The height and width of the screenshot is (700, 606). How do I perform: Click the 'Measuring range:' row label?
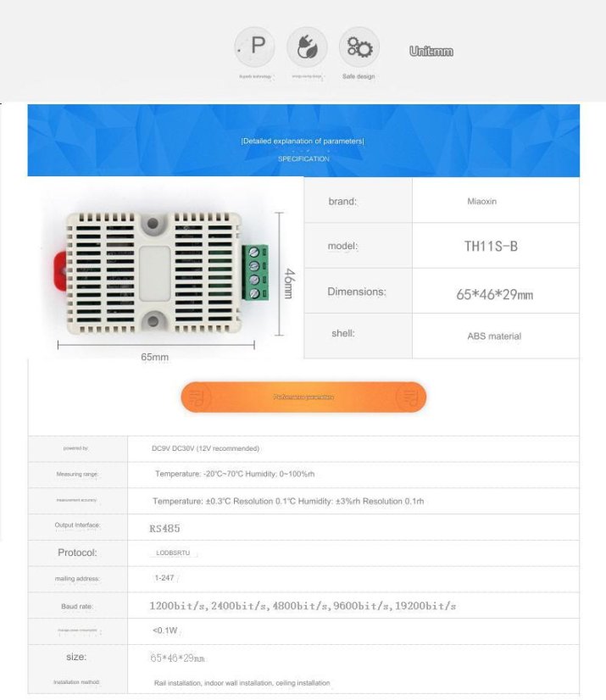(77, 474)
